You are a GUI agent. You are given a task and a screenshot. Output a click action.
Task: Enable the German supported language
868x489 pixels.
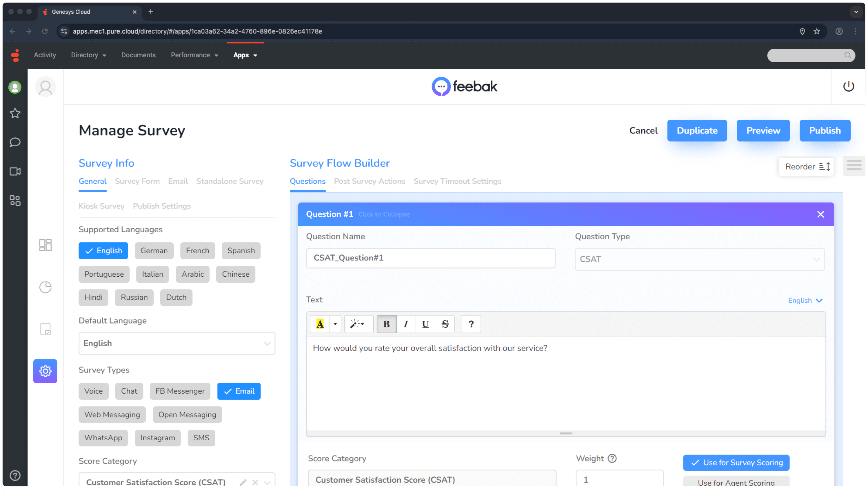tap(154, 251)
